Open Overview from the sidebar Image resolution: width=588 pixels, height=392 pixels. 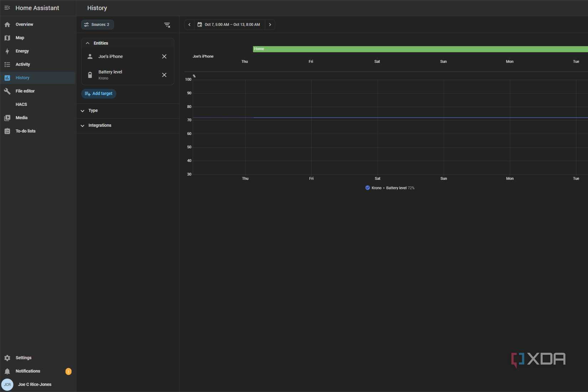[37, 24]
